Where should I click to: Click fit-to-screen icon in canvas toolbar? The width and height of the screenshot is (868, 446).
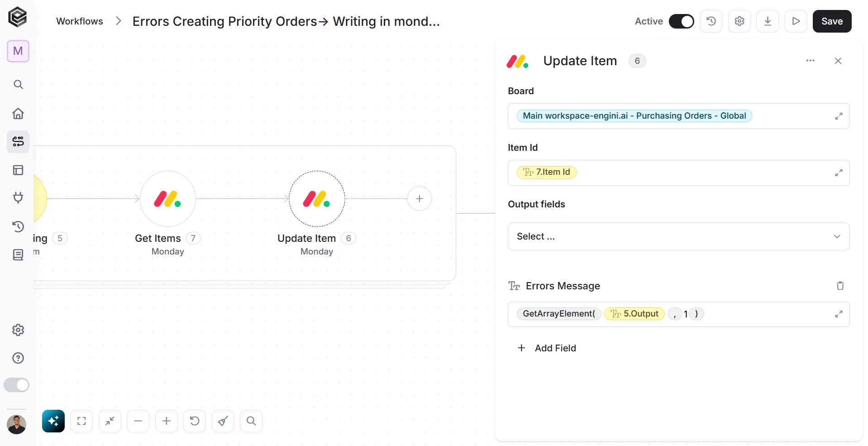click(x=81, y=421)
